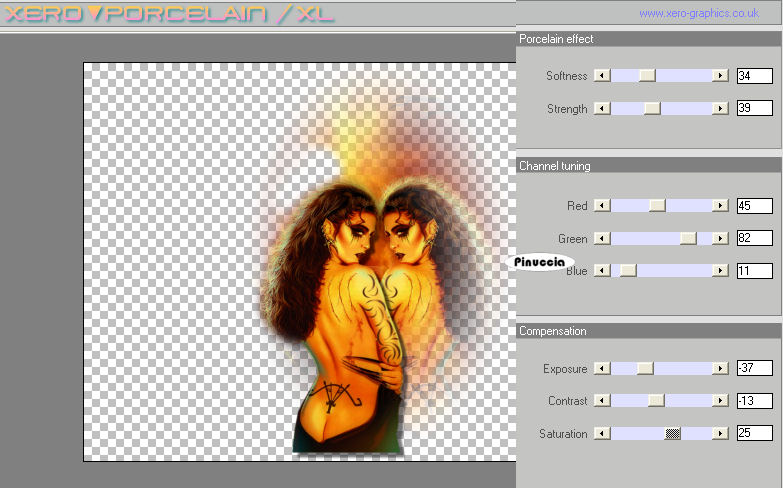Click the Blue channel right arrow

point(720,270)
